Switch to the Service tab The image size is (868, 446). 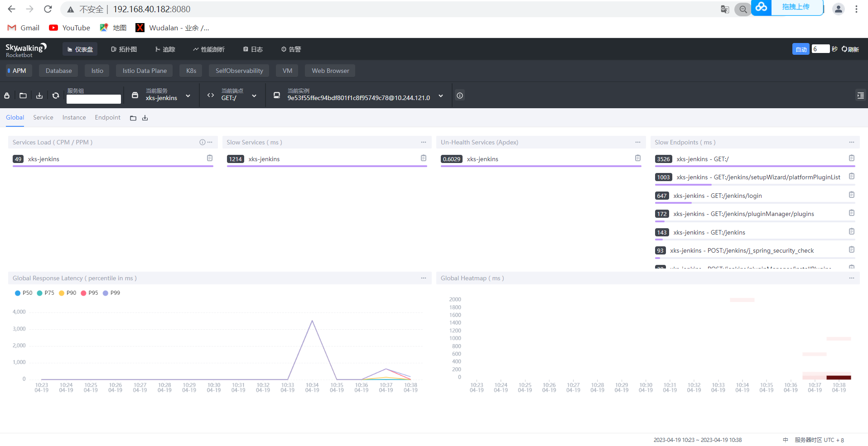43,118
